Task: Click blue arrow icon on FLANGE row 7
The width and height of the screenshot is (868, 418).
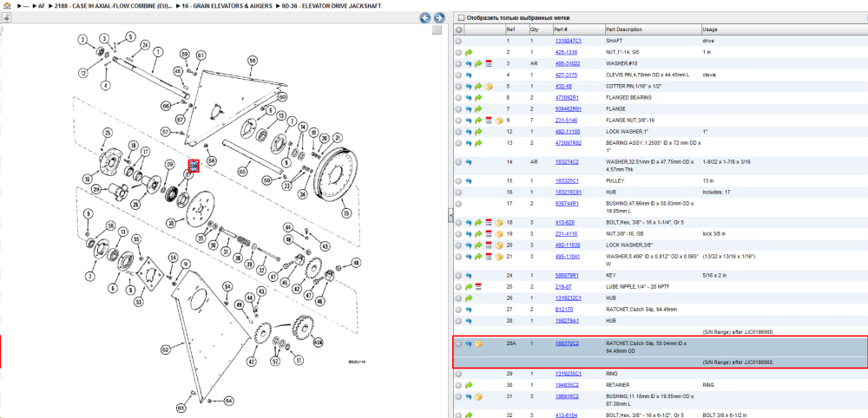Action: click(x=469, y=109)
